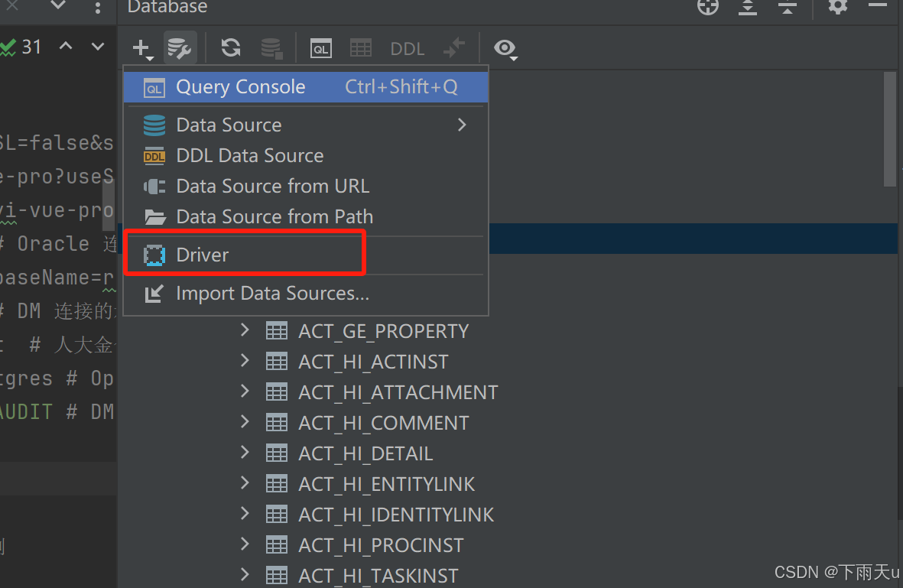Go to next highlighted problem arrow
This screenshot has height=588, width=903.
point(98,46)
